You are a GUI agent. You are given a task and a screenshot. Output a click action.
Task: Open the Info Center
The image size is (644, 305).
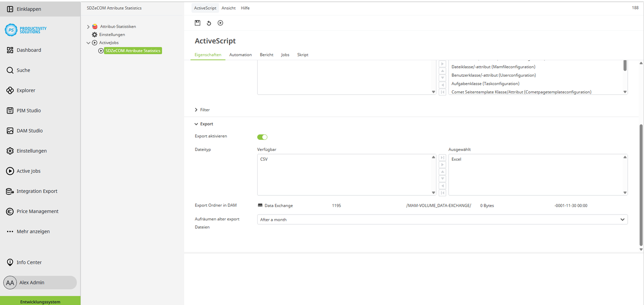29,262
